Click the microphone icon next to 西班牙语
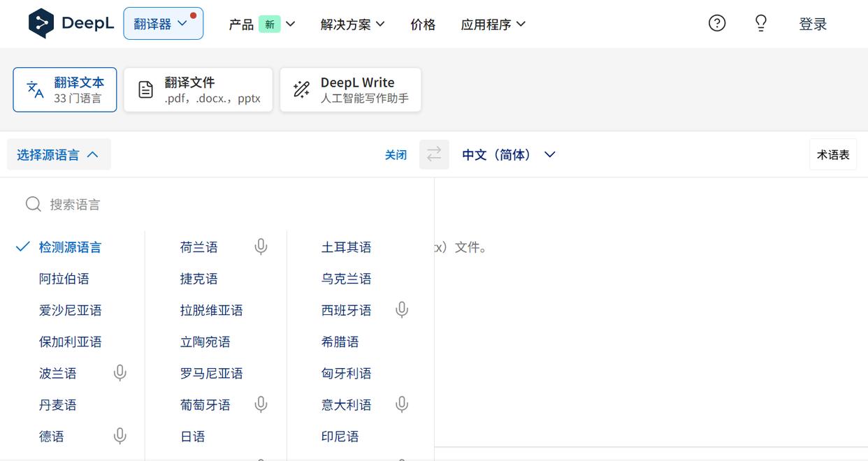Image resolution: width=868 pixels, height=461 pixels. coord(402,309)
